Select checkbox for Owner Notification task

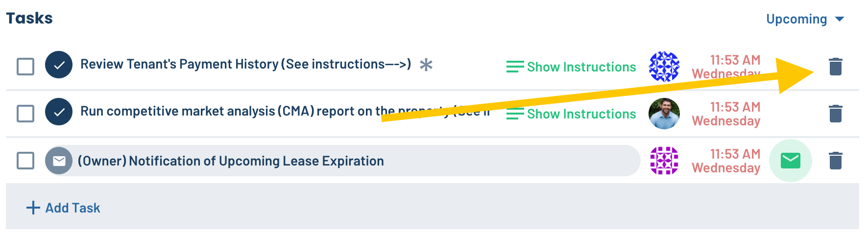25,160
